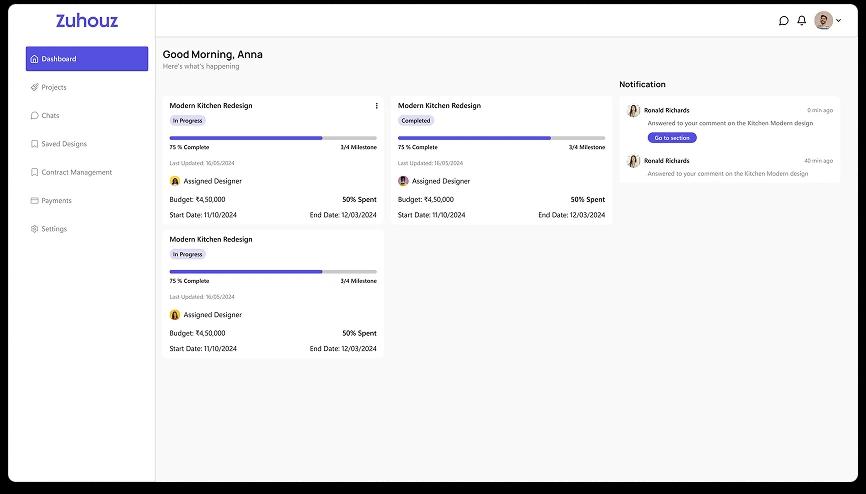The width and height of the screenshot is (866, 494).
Task: Click the Contract Management icon
Action: pyautogui.click(x=35, y=172)
